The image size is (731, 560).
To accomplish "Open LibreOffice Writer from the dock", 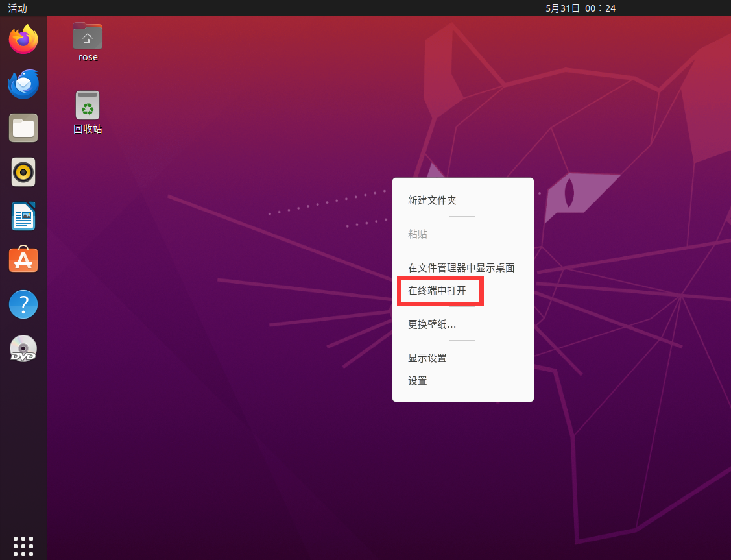I will coord(23,216).
